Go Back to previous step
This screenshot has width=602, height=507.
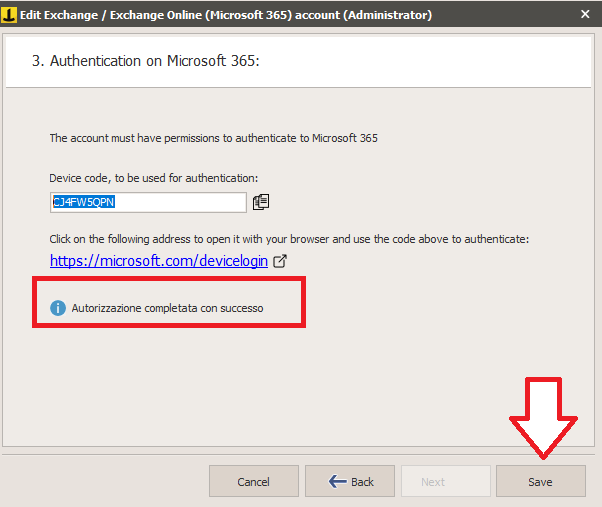[350, 481]
